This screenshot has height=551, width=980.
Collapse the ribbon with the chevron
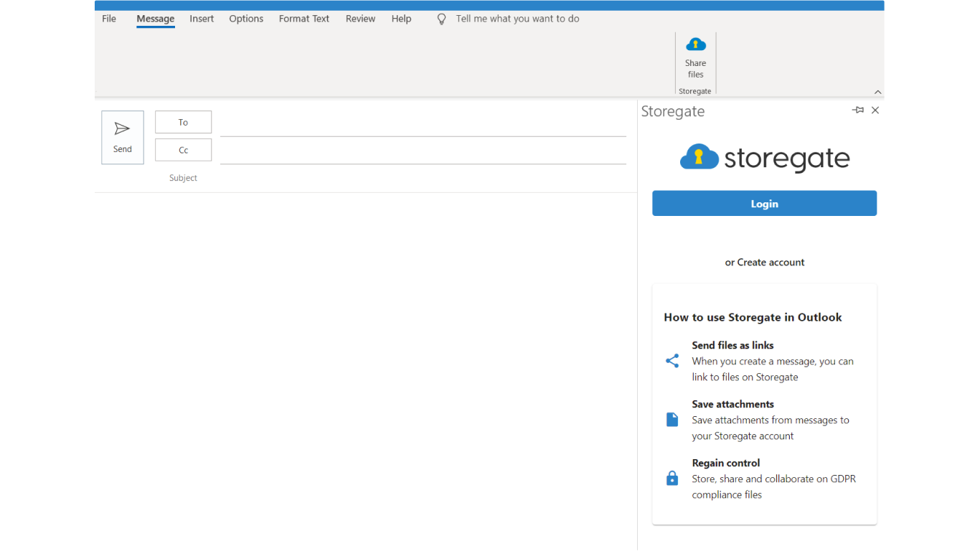[877, 92]
